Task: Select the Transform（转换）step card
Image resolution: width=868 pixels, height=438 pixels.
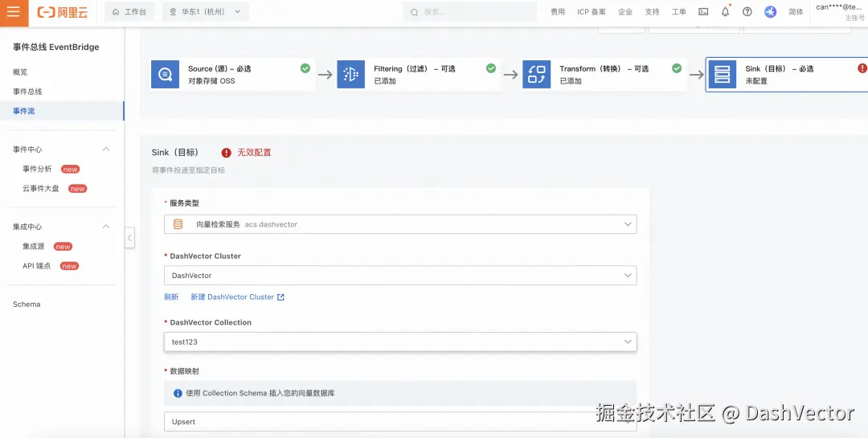Action: coord(604,74)
